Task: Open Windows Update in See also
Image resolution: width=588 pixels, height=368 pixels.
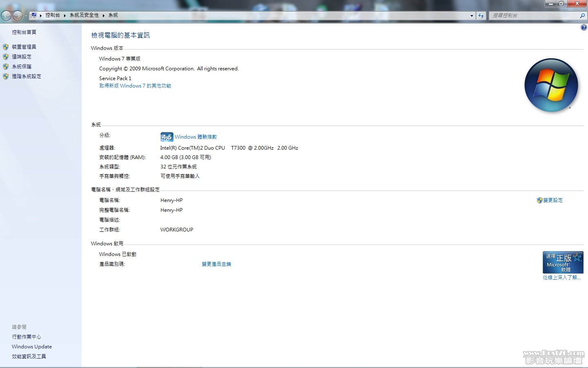Action: pyautogui.click(x=32, y=347)
